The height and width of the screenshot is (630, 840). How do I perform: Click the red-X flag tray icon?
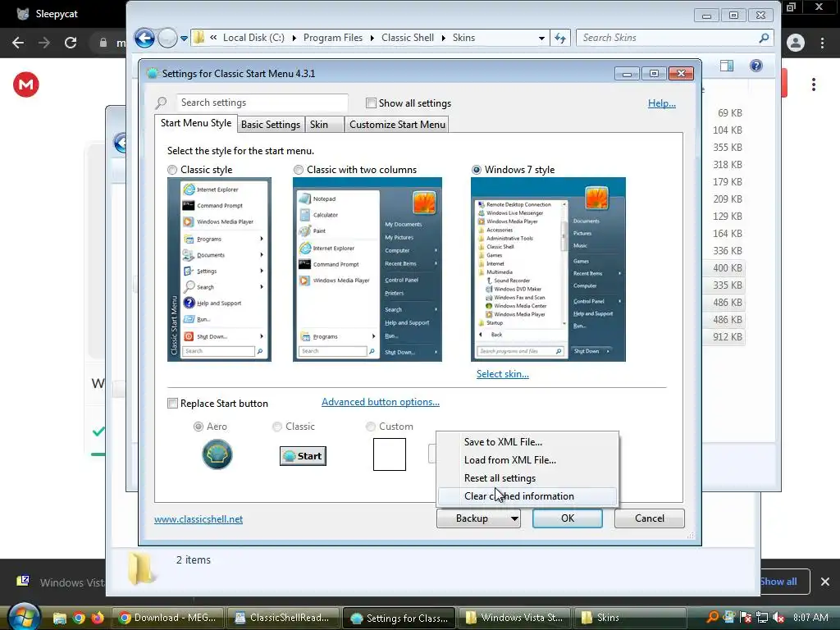point(745,618)
